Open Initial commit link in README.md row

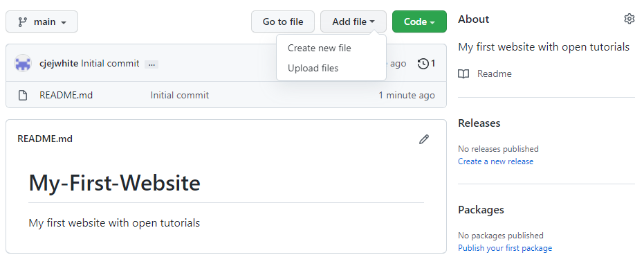(x=179, y=96)
